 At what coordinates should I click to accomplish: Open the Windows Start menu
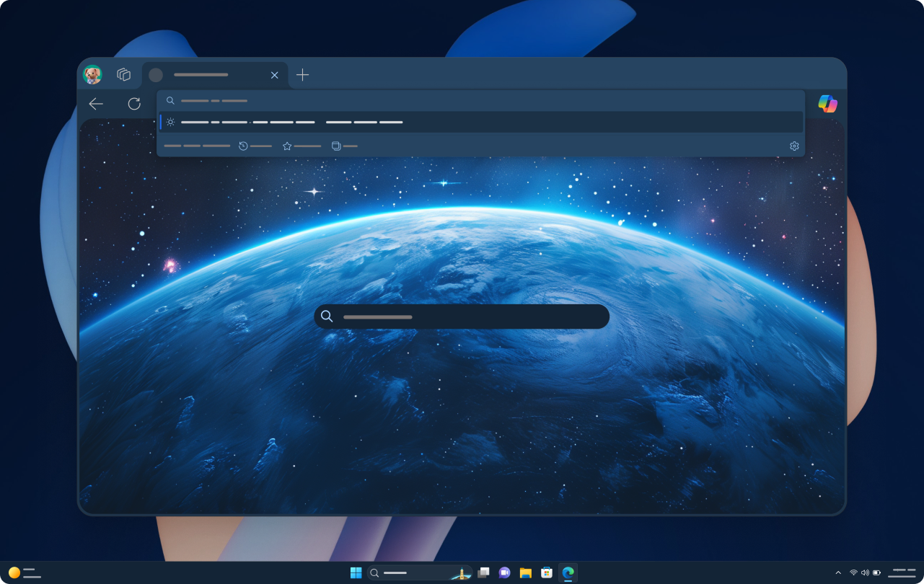(x=356, y=572)
